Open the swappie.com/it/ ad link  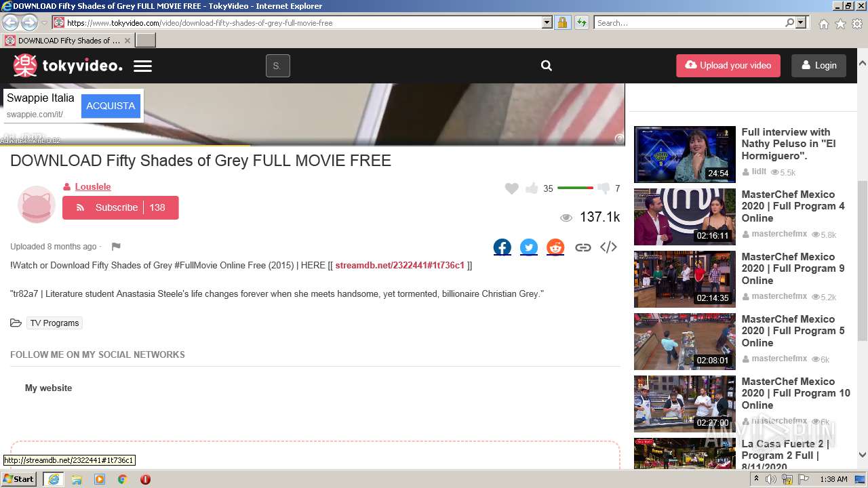click(x=35, y=115)
